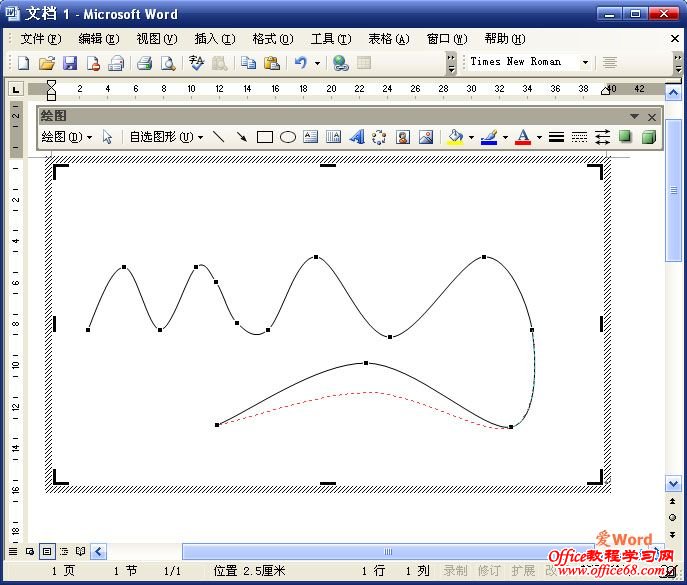Select the Rectangle shape tool
The width and height of the screenshot is (687, 585).
265,137
